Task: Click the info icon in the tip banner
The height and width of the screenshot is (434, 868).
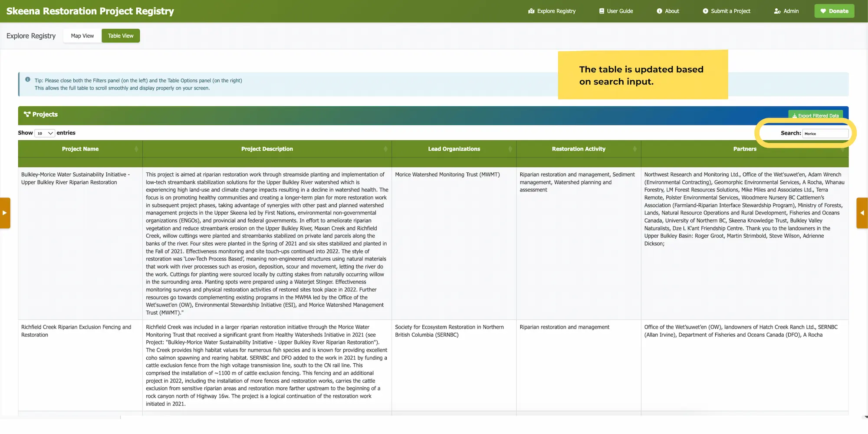Action: pos(28,80)
